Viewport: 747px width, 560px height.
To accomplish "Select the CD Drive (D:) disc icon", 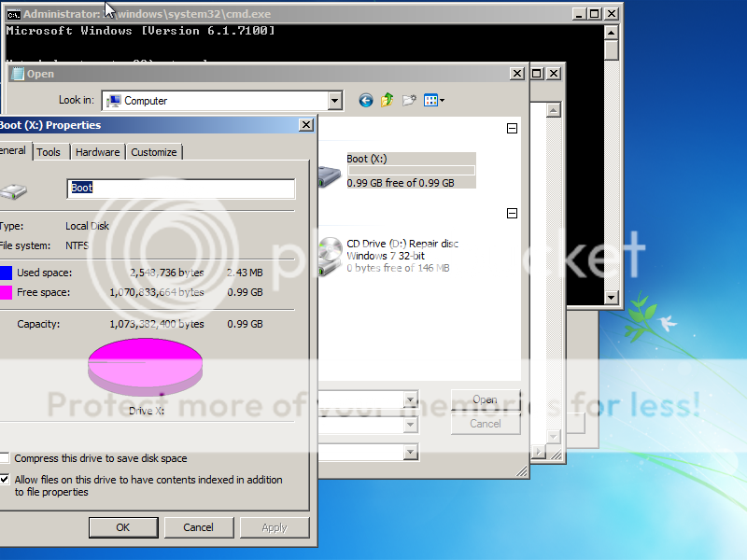I will coord(331,255).
